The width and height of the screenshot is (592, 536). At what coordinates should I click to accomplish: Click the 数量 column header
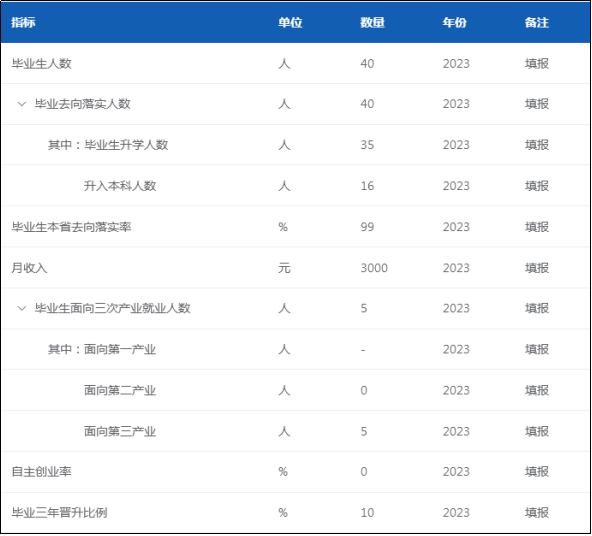(x=372, y=22)
